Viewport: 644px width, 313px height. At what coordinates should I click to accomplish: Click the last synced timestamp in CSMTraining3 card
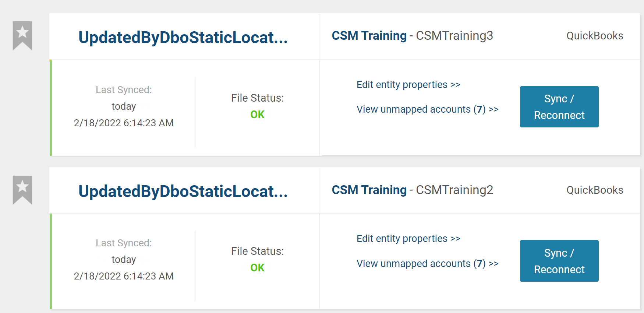point(124,123)
